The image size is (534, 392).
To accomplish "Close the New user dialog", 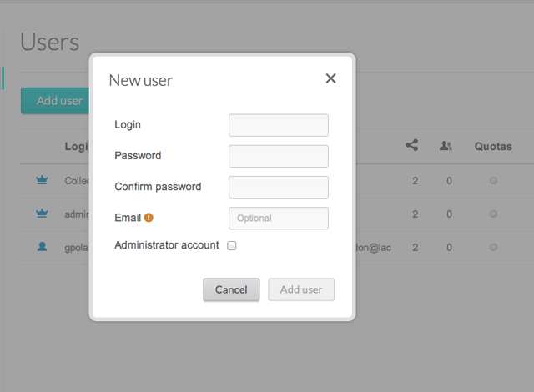I will coord(330,78).
